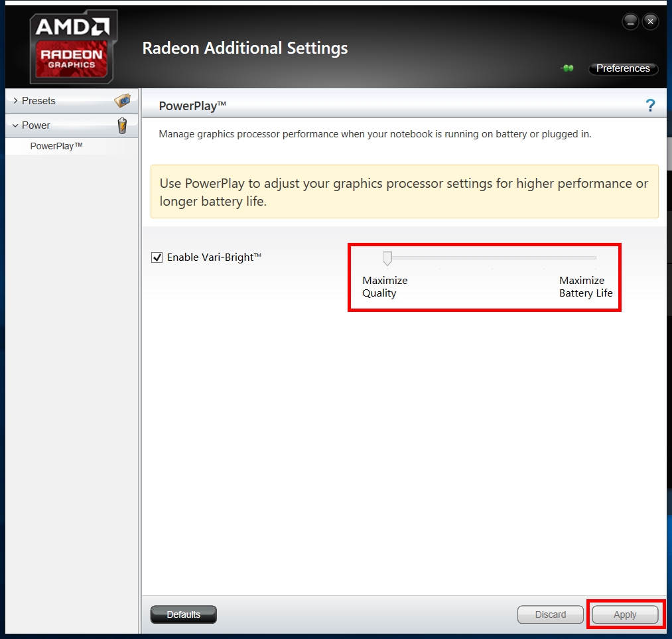Viewport: 672px width, 639px height.
Task: Select PowerPlay in the sidebar
Action: [56, 146]
